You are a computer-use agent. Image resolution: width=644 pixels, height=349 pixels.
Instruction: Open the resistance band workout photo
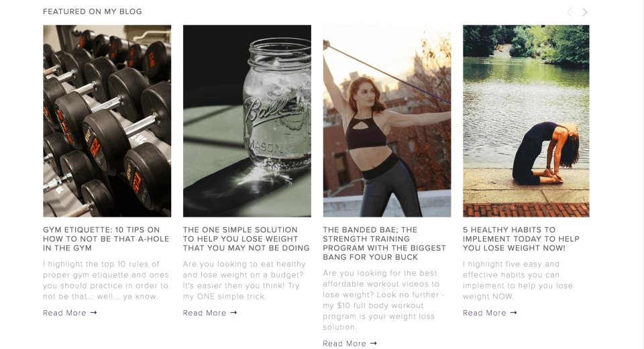[x=387, y=121]
